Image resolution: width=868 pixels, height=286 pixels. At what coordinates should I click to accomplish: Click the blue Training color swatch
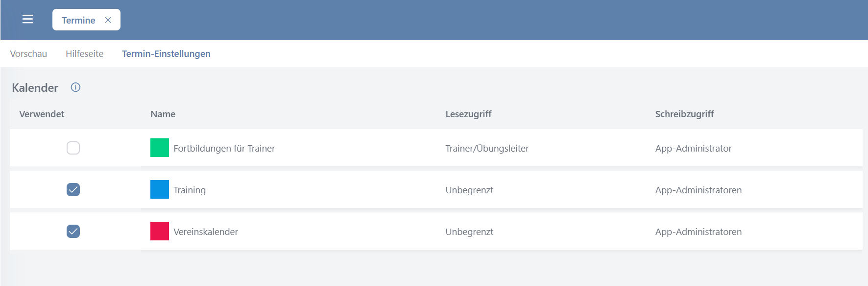pyautogui.click(x=160, y=189)
